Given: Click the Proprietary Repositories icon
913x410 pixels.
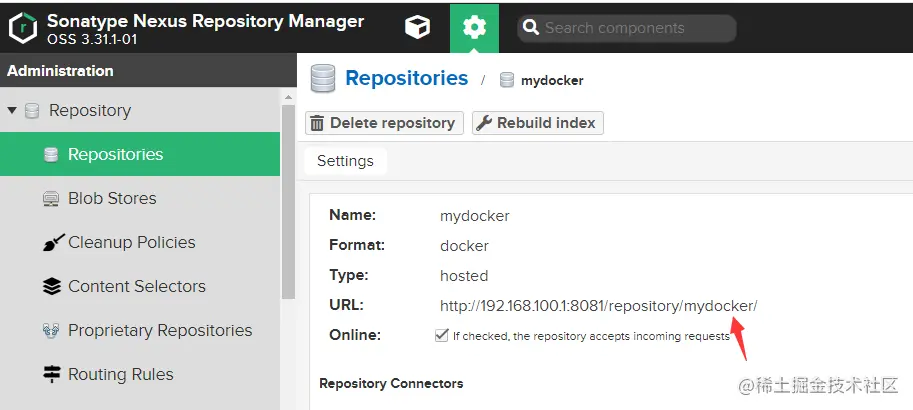Looking at the screenshot, I should pyautogui.click(x=51, y=331).
